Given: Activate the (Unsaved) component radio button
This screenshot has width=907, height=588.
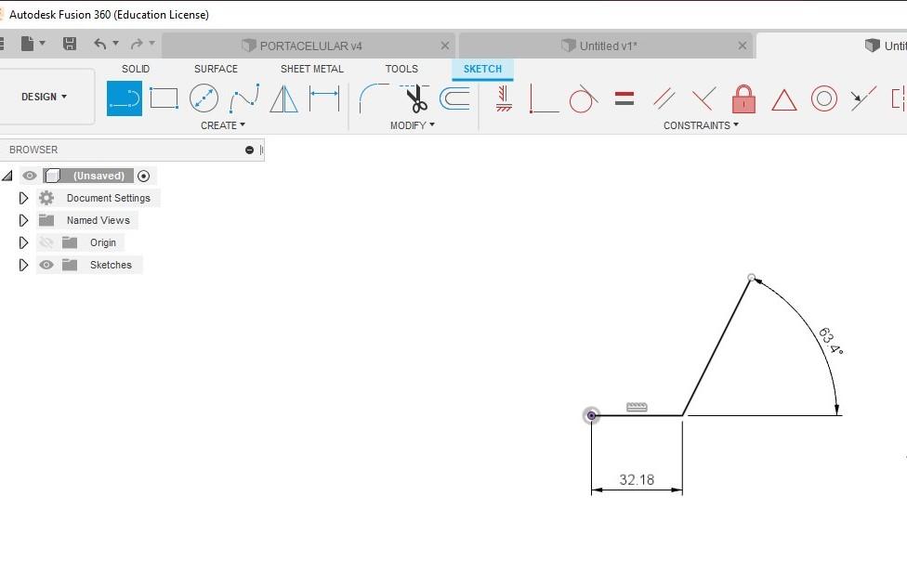Looking at the screenshot, I should coord(143,176).
